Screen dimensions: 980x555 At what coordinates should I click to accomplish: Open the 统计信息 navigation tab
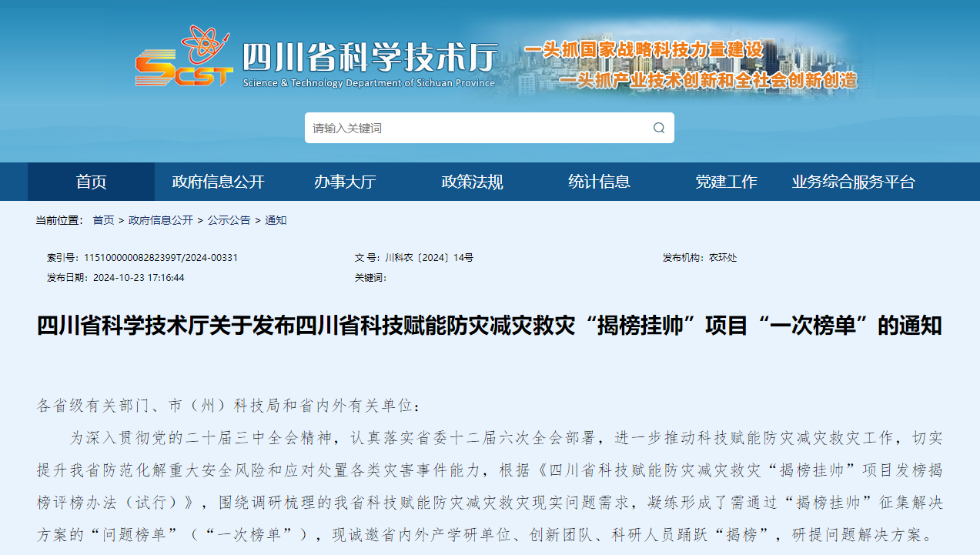point(599,182)
